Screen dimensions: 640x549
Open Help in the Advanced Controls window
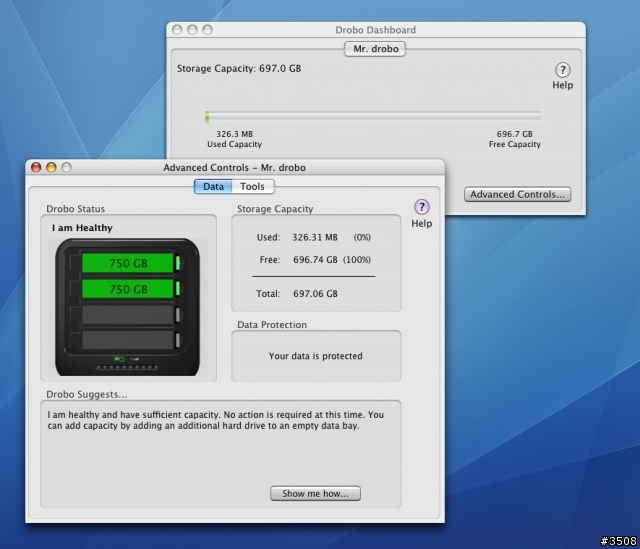click(x=422, y=207)
